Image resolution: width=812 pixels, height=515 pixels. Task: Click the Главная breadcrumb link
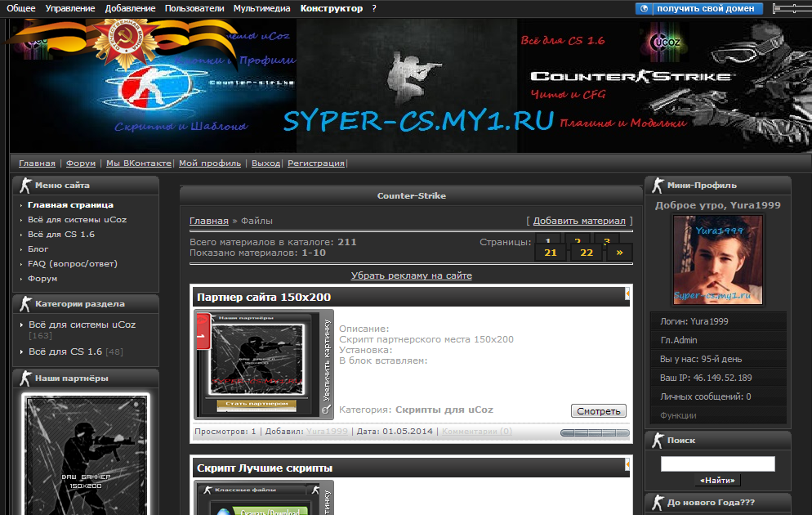click(x=208, y=221)
